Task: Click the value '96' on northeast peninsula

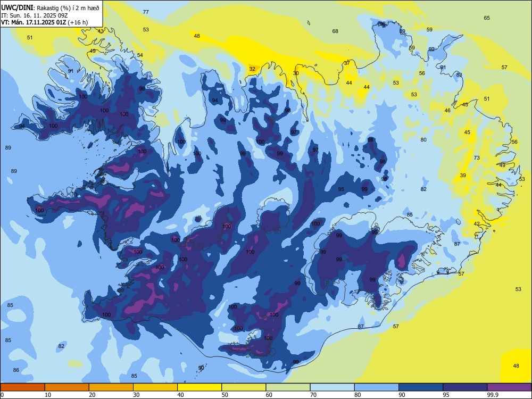Action: click(383, 24)
